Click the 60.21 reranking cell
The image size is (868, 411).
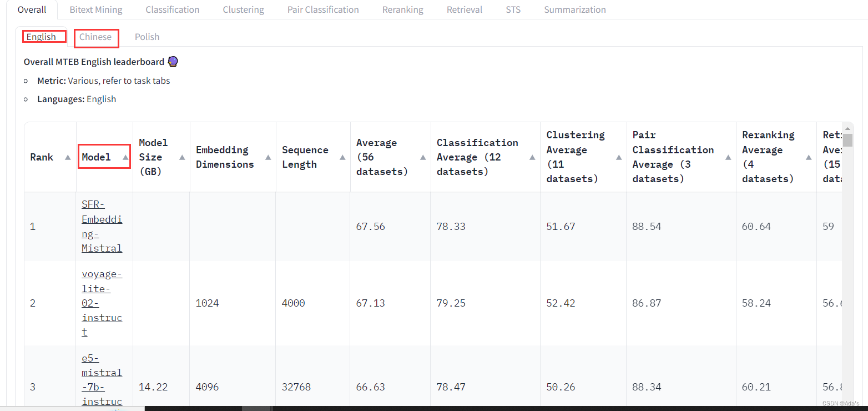coord(756,387)
